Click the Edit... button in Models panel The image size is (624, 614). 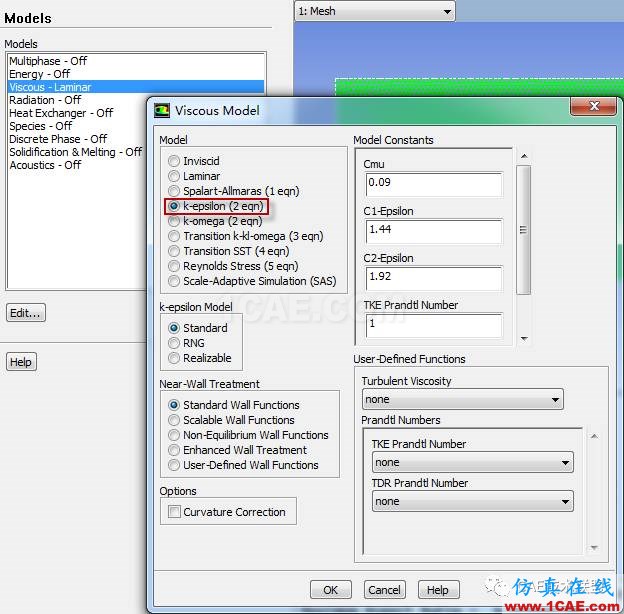click(x=26, y=313)
